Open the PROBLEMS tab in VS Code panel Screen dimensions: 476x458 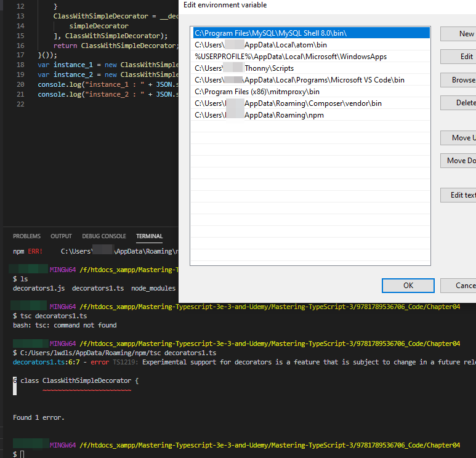26,236
